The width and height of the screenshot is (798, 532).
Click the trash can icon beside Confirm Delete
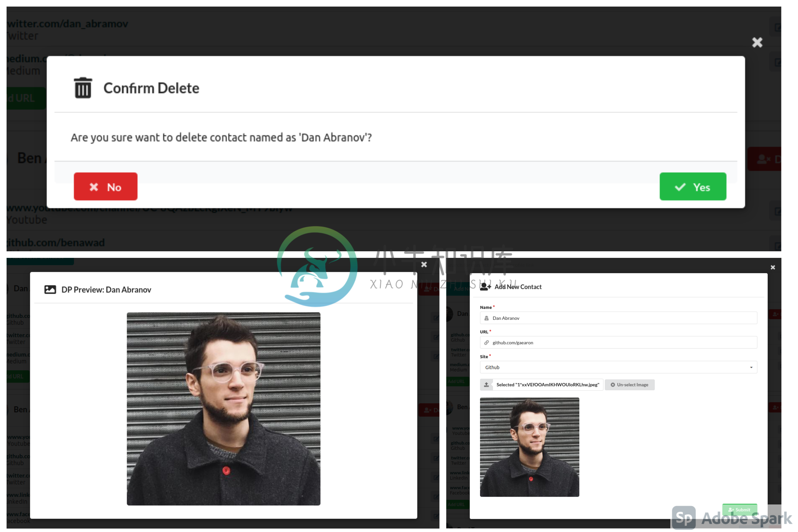(83, 88)
